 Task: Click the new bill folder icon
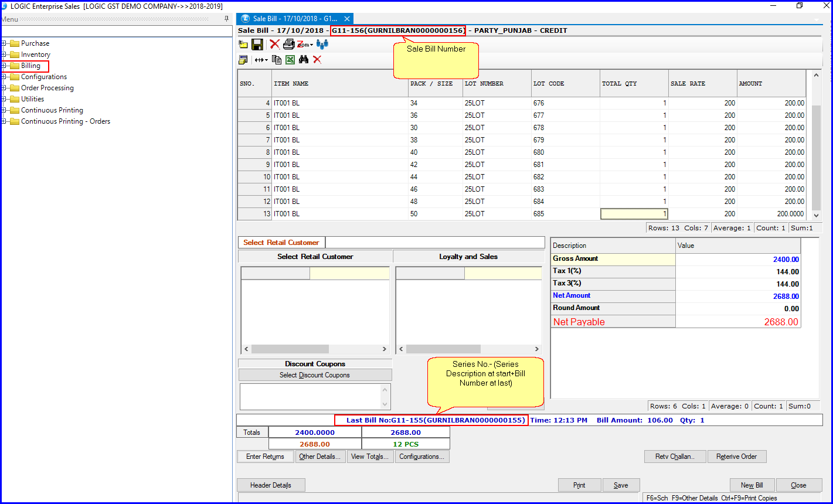pos(243,45)
